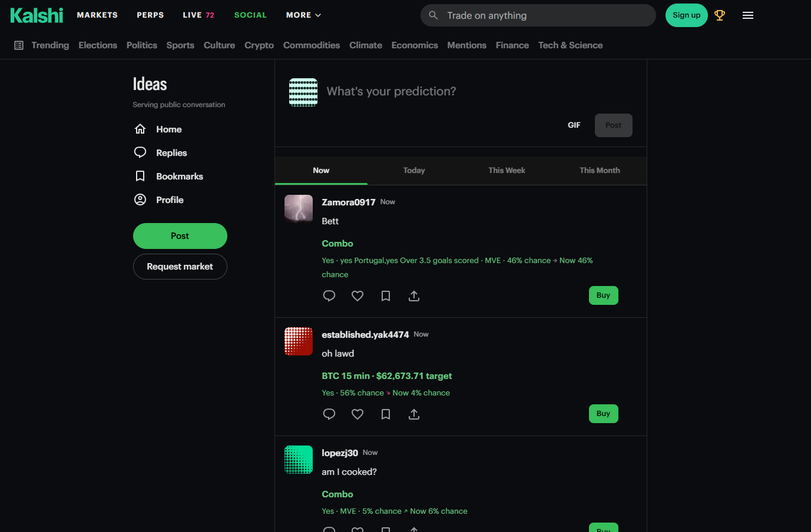
Task: Open the trophy leaderboard icon
Action: coord(720,15)
